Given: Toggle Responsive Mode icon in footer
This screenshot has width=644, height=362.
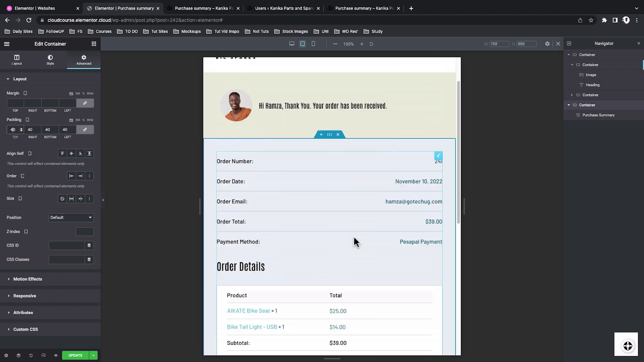Looking at the screenshot, I should pos(43,356).
